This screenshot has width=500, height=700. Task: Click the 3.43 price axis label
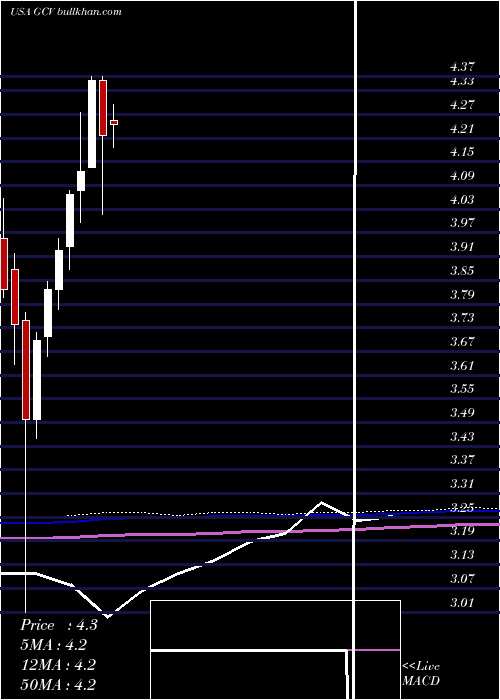pos(462,437)
